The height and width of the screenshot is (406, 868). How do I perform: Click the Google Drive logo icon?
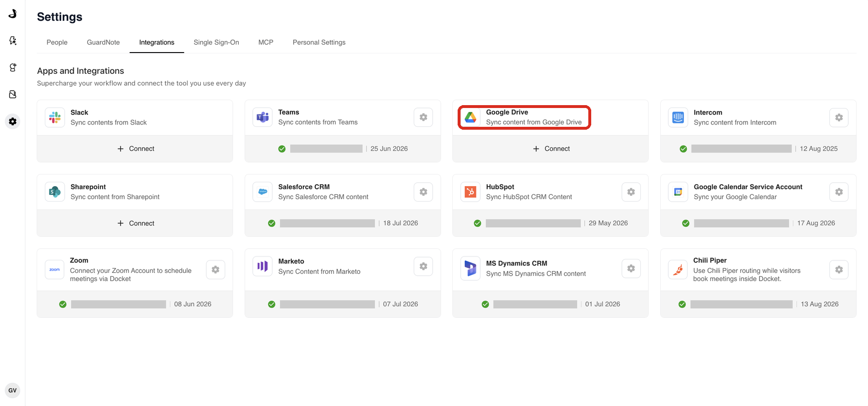pos(471,117)
